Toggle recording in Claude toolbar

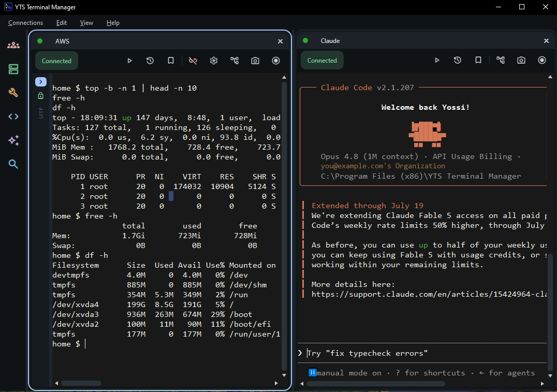coord(542,60)
